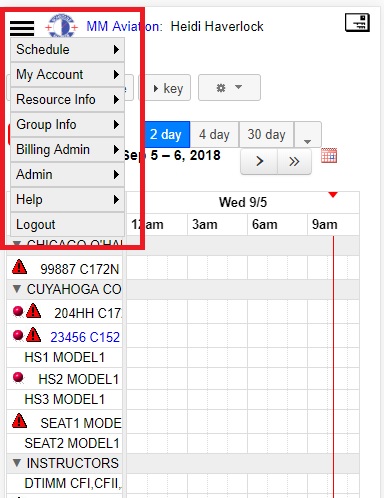Click warning triangle beside 204HH C17

click(33, 311)
